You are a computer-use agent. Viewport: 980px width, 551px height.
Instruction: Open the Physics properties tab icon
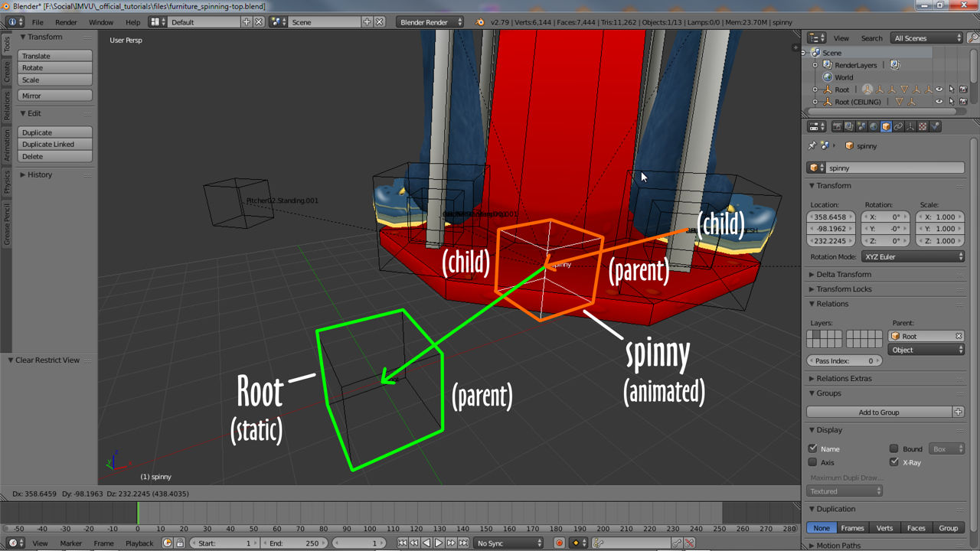coord(936,126)
